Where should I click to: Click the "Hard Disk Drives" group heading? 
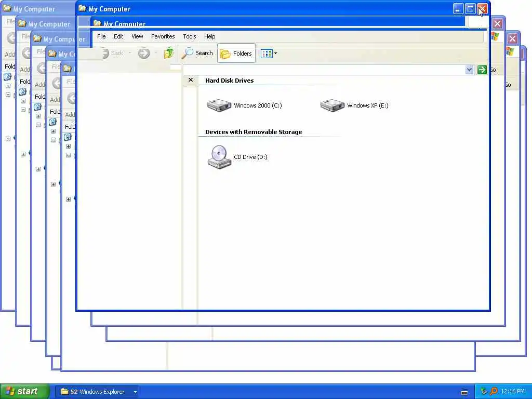(229, 81)
